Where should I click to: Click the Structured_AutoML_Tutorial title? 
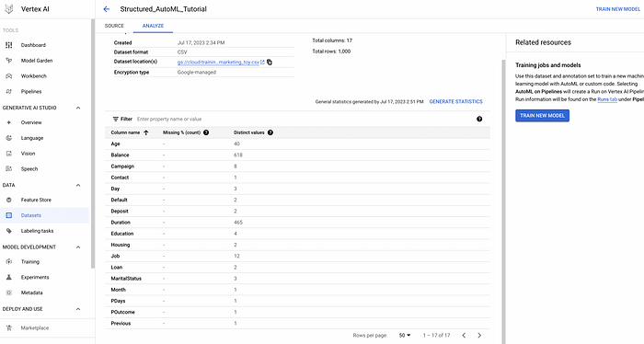(x=164, y=9)
